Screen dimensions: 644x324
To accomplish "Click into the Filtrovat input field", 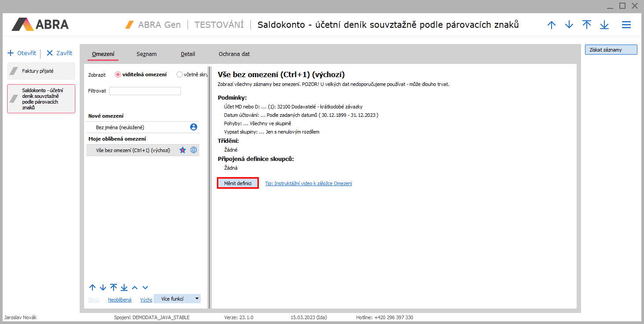I will [145, 91].
